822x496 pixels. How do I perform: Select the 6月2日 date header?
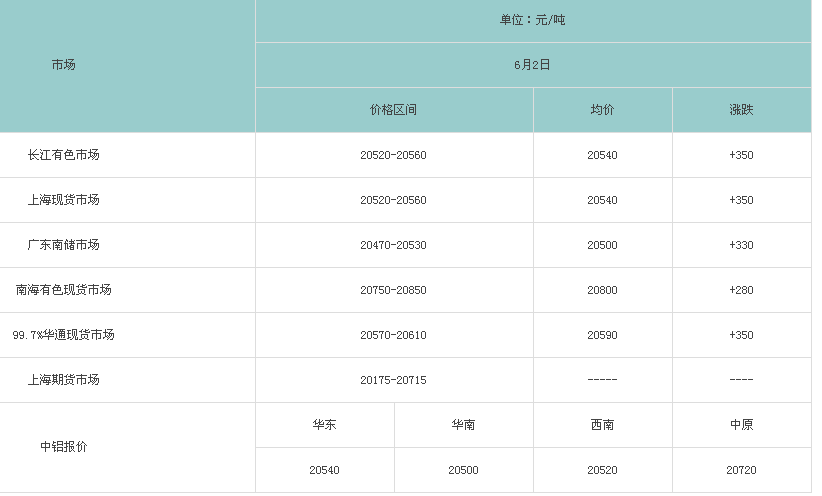click(x=532, y=65)
